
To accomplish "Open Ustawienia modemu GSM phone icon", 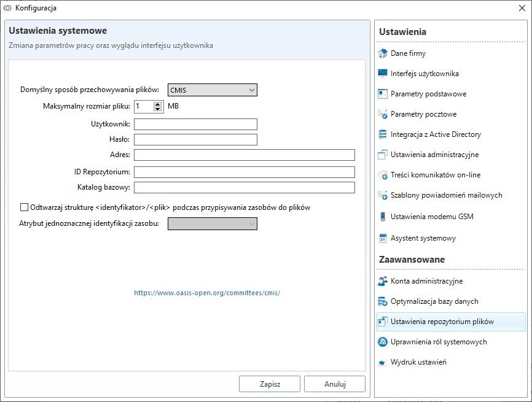I will coord(383,217).
